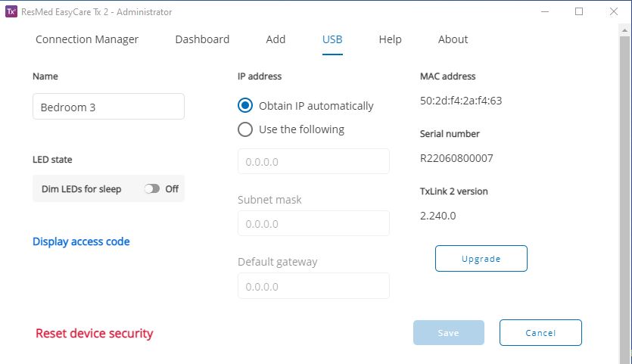Click the vertical scrollbar up arrow
This screenshot has width=632, height=364.
(624, 30)
